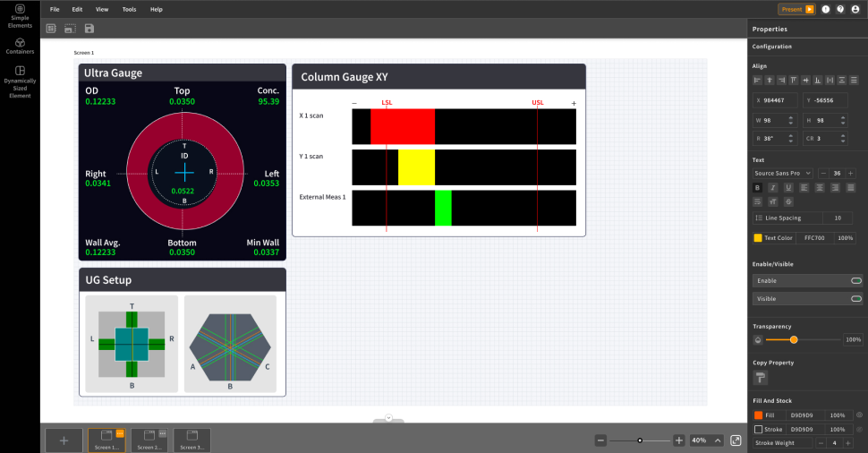
Task: Open the Containers panel
Action: (x=20, y=47)
